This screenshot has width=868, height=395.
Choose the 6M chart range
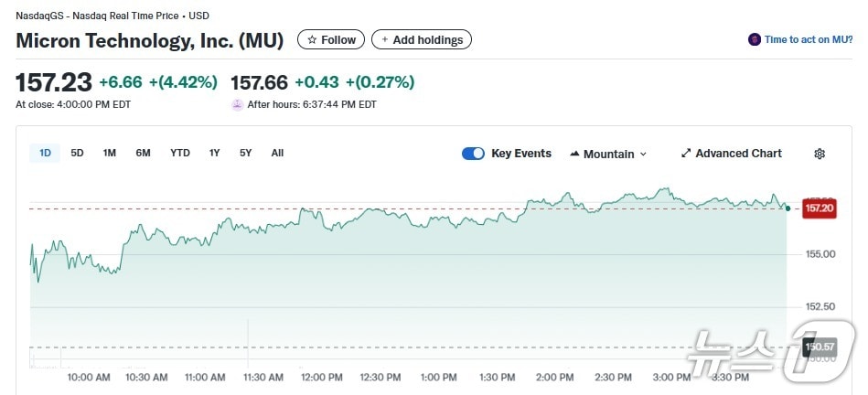pyautogui.click(x=143, y=153)
